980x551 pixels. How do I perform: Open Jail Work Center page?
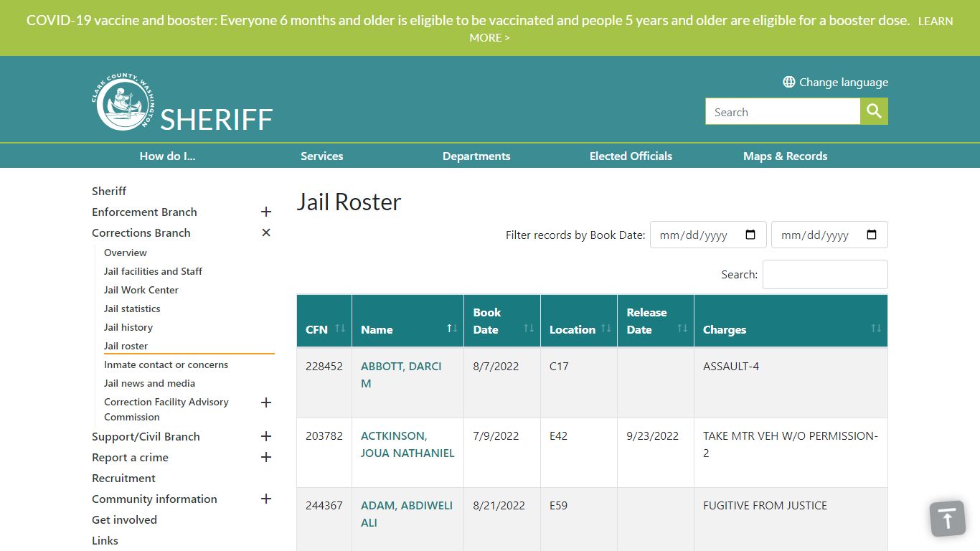[141, 290]
